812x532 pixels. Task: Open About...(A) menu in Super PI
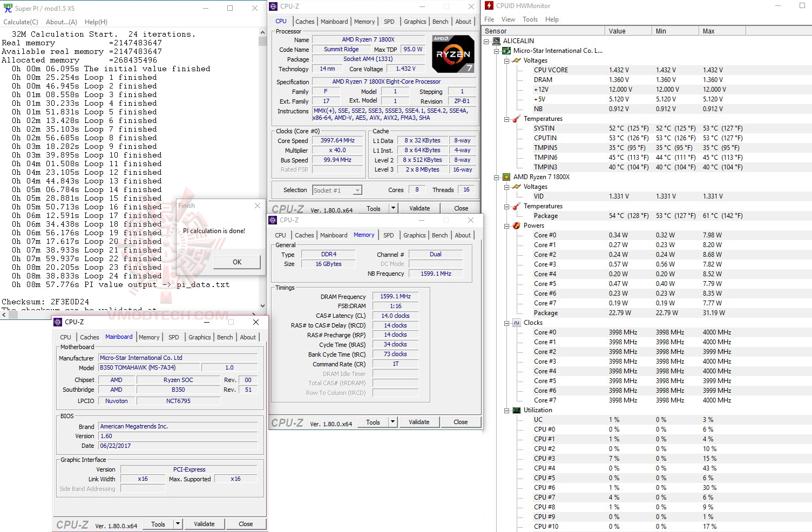pyautogui.click(x=62, y=22)
